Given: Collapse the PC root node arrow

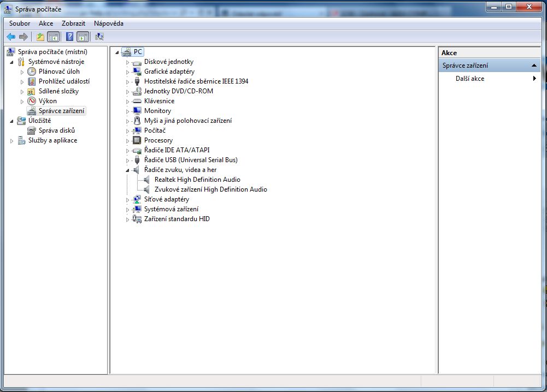Looking at the screenshot, I should click(x=117, y=52).
